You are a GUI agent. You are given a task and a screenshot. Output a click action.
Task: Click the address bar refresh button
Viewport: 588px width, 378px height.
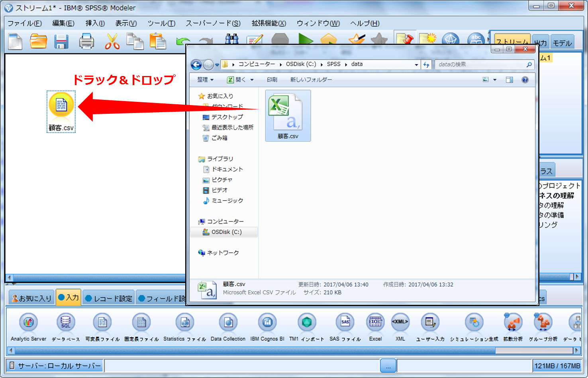(x=426, y=64)
